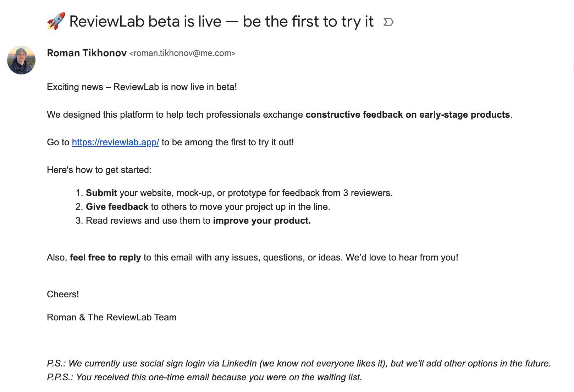Click the "Roman & The ReviewLab Team" signature

(x=111, y=318)
